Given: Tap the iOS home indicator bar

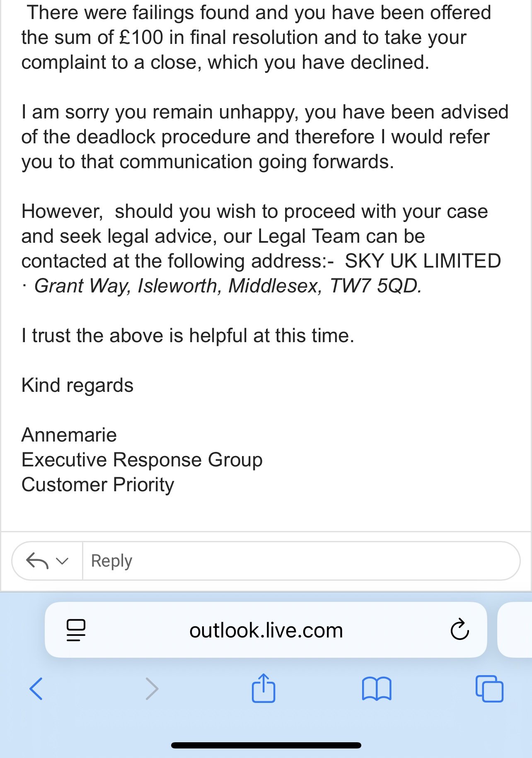Looking at the screenshot, I should pyautogui.click(x=266, y=745).
